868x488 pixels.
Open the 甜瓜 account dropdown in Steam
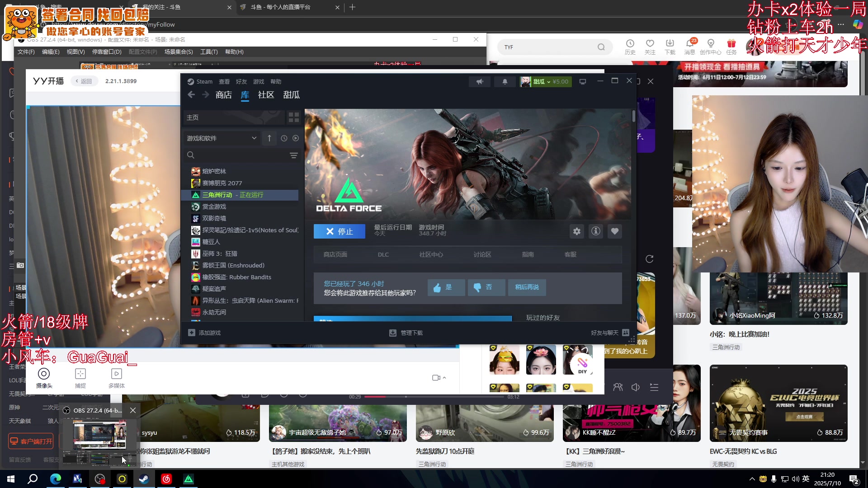546,82
